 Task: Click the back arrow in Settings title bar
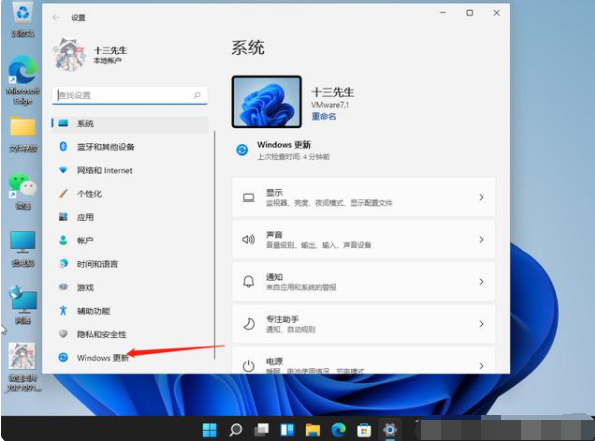(x=56, y=17)
